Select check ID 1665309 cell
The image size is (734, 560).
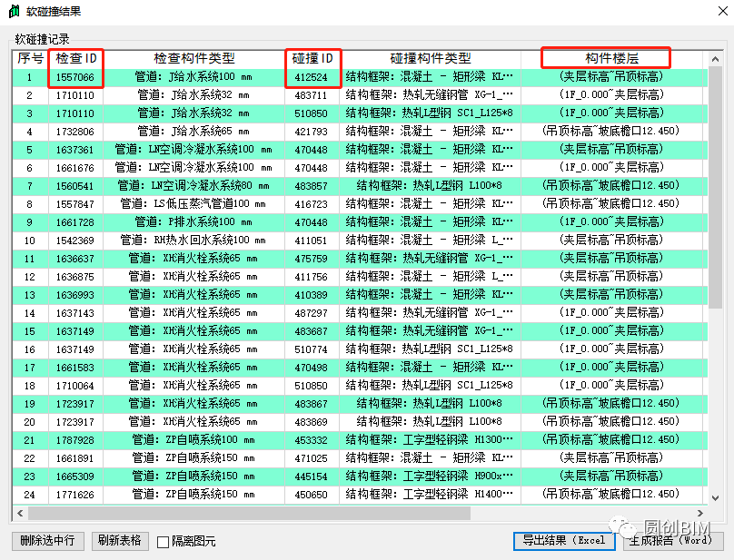pyautogui.click(x=75, y=476)
